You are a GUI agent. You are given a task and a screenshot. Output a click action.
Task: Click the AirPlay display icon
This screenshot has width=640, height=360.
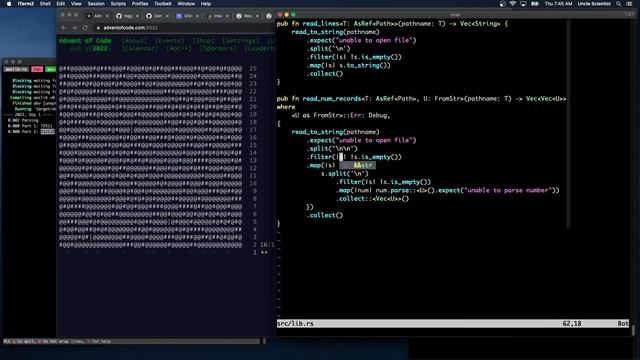pyautogui.click(x=523, y=4)
